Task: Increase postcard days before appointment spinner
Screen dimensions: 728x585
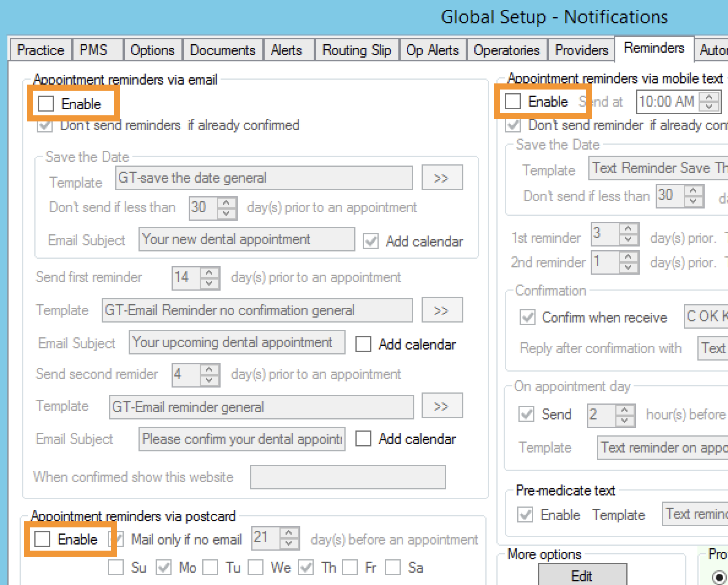Action: coord(290,533)
